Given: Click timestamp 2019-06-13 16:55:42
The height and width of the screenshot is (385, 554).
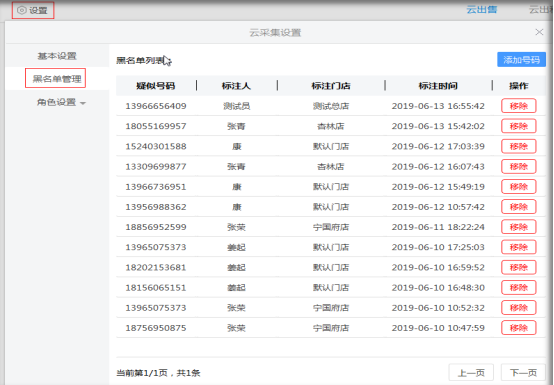Looking at the screenshot, I should (x=438, y=106).
